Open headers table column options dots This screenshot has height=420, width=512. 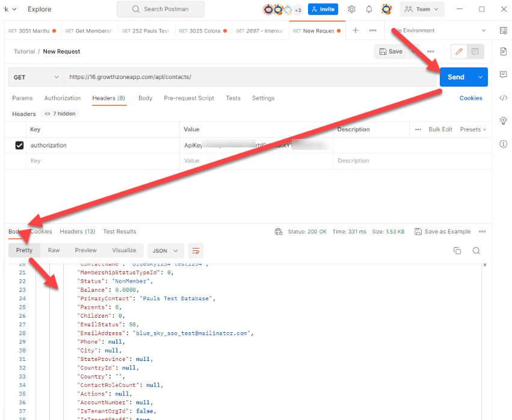[418, 129]
